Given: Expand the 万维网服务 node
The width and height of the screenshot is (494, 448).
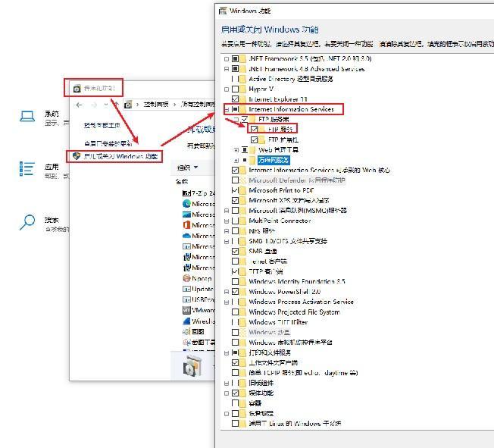Looking at the screenshot, I should click(x=236, y=160).
